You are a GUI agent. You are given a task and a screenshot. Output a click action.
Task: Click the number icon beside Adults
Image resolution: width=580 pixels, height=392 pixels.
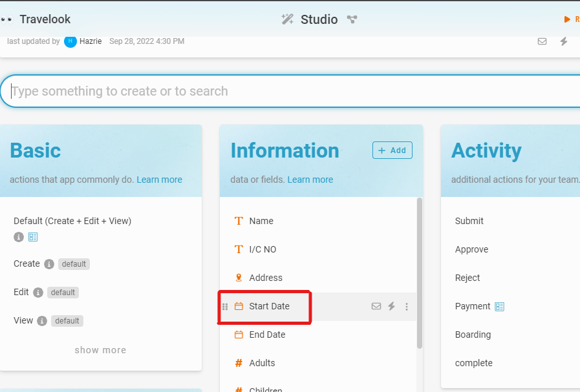click(238, 363)
